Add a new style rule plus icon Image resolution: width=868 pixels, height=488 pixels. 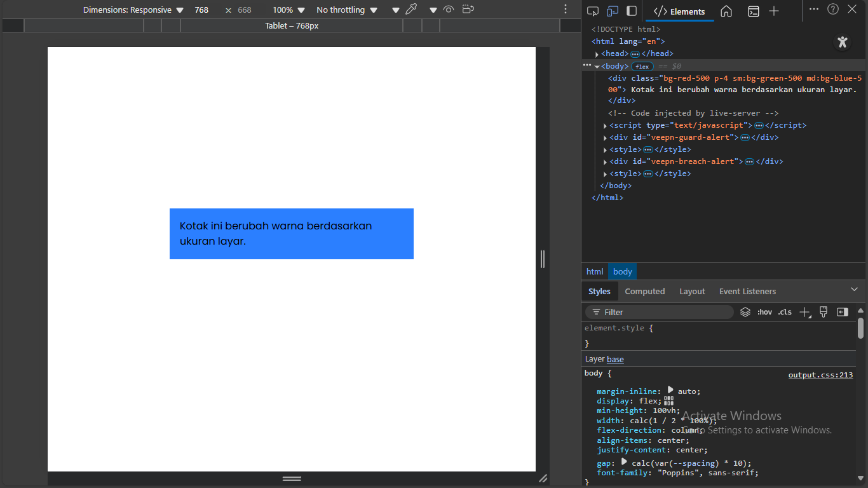tap(805, 312)
